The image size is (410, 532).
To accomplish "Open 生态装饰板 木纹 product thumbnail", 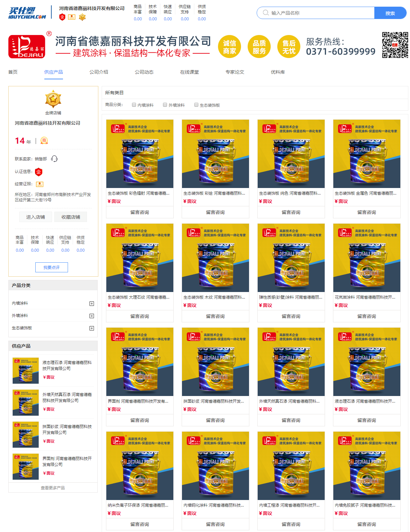I will (x=216, y=258).
